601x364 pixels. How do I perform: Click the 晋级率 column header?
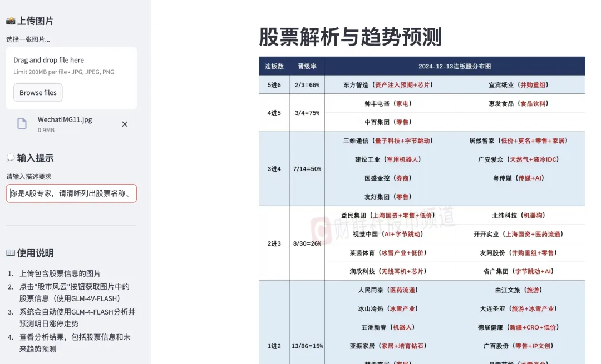pyautogui.click(x=307, y=66)
